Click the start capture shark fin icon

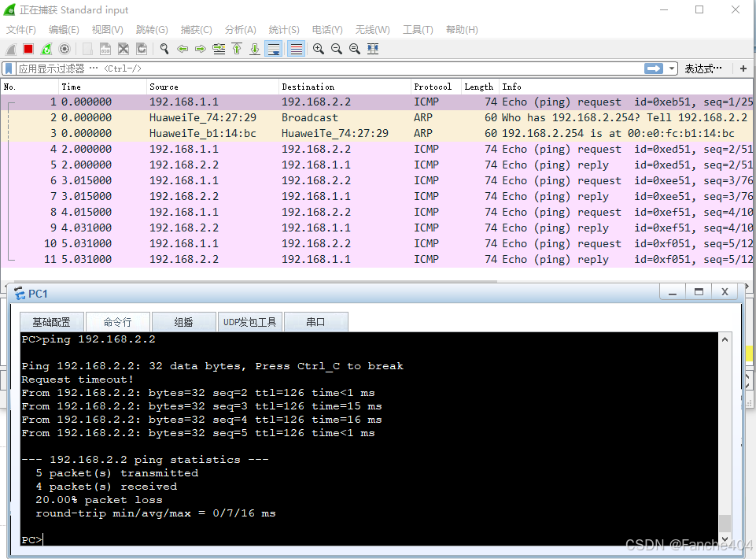tap(10, 49)
